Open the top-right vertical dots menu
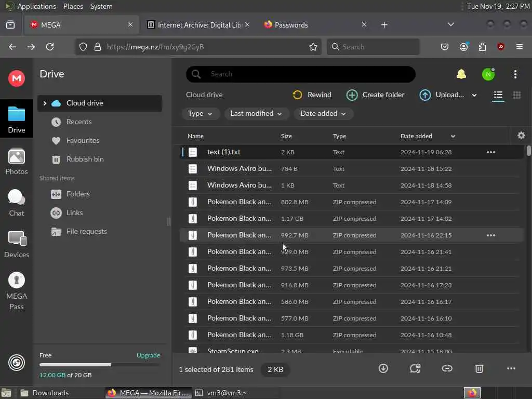The height and width of the screenshot is (399, 532). pyautogui.click(x=515, y=74)
